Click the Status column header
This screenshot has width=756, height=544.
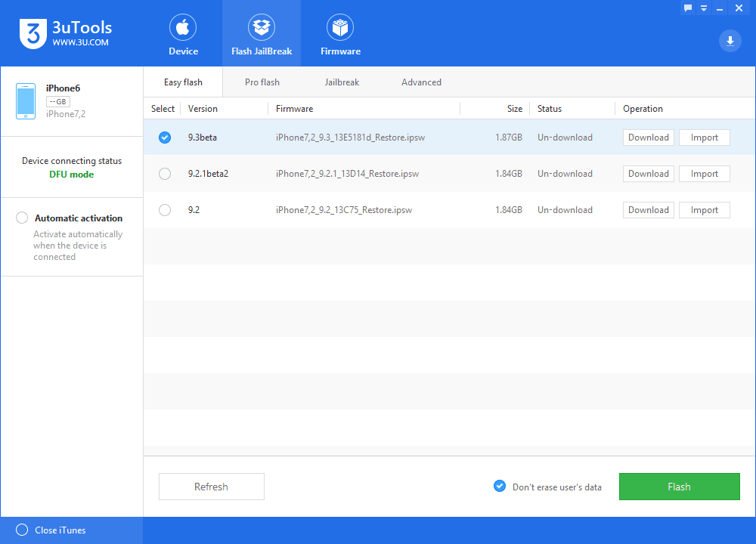(x=550, y=109)
